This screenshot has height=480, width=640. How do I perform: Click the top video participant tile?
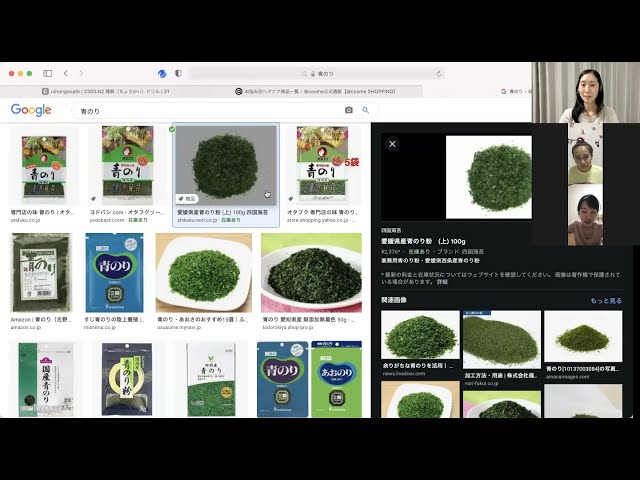pyautogui.click(x=586, y=93)
